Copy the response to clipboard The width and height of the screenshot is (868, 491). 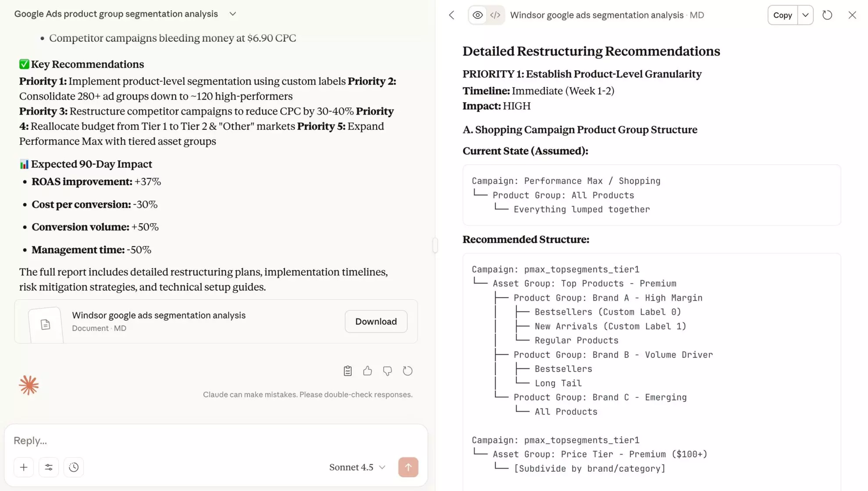pos(347,371)
